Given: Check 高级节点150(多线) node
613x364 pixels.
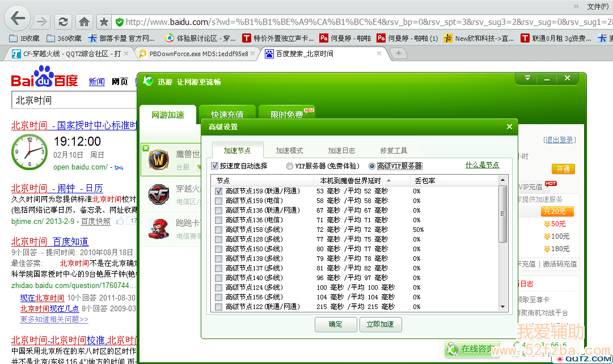Looking at the screenshot, I should point(218,249).
